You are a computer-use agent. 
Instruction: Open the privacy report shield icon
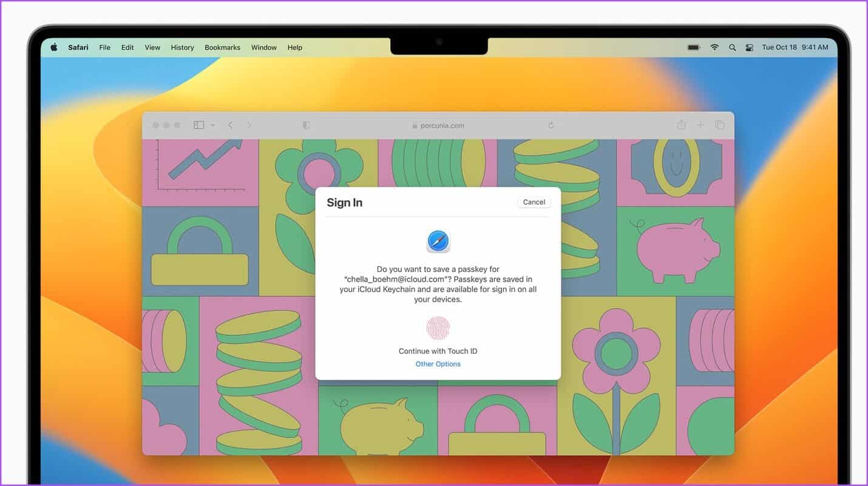307,125
